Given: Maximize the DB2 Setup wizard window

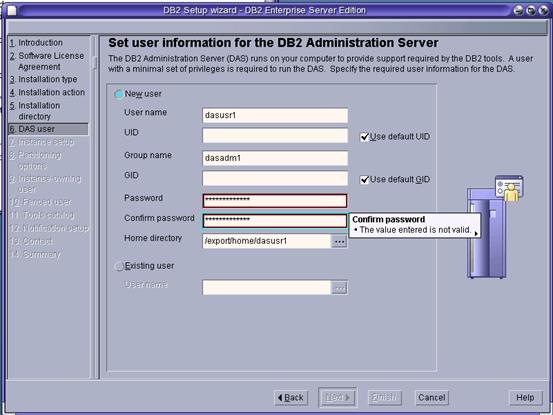Looking at the screenshot, I should tap(531, 10).
